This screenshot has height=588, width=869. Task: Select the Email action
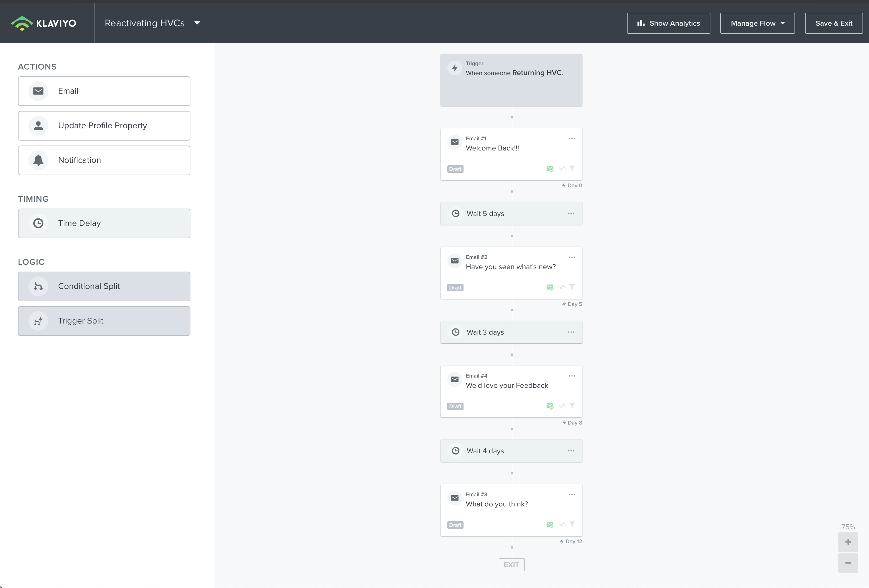tap(104, 91)
